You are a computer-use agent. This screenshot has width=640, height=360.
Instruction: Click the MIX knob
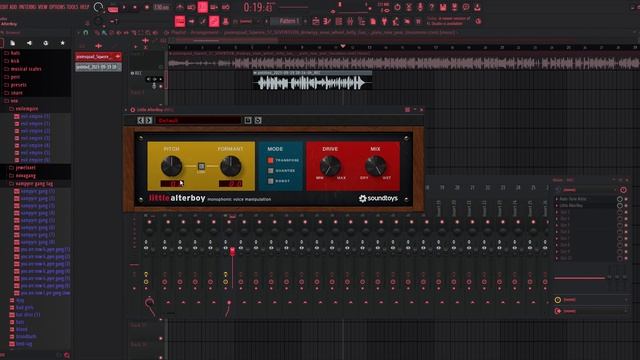[375, 166]
